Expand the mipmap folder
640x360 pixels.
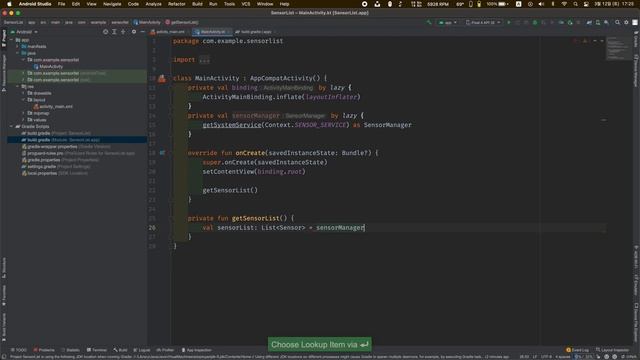tap(23, 113)
